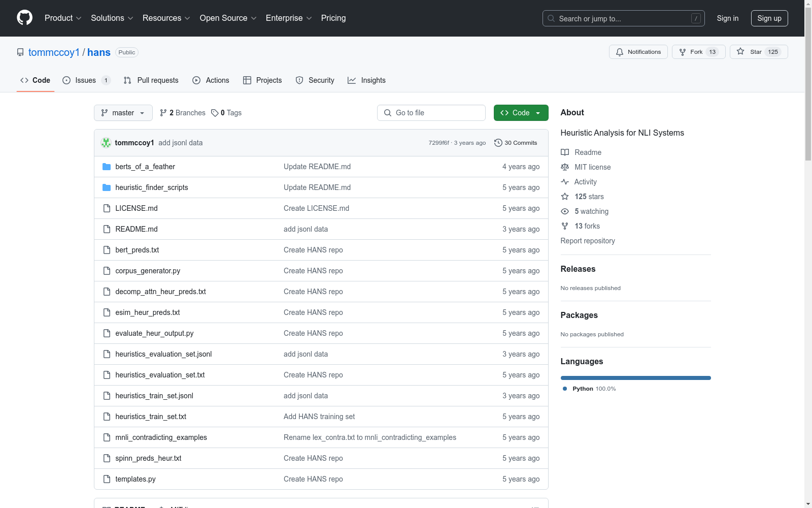Open the heuristic_finder_scripts folder icon
Screen dimensions: 812x508
tap(107, 187)
